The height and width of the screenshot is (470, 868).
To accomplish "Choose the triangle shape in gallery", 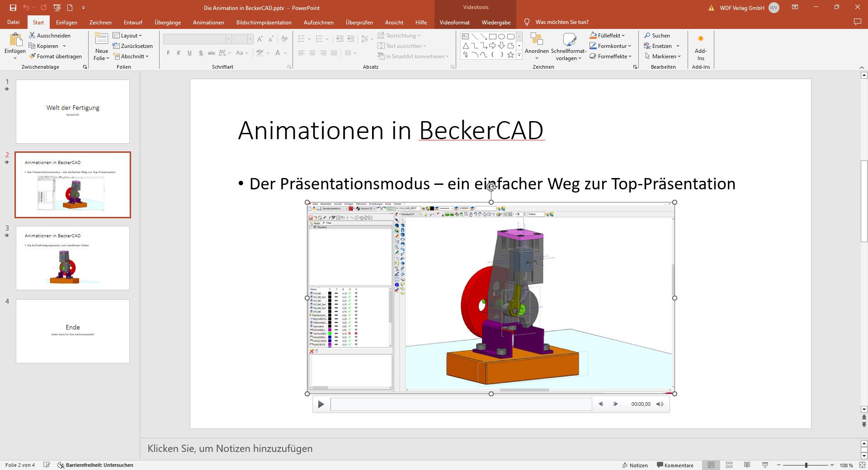I will pyautogui.click(x=465, y=46).
